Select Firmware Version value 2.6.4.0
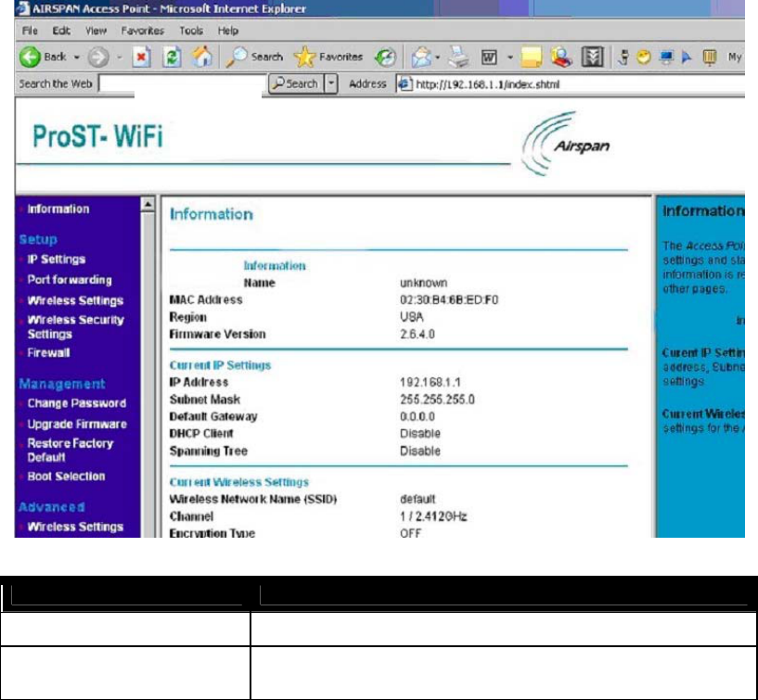 [x=418, y=335]
